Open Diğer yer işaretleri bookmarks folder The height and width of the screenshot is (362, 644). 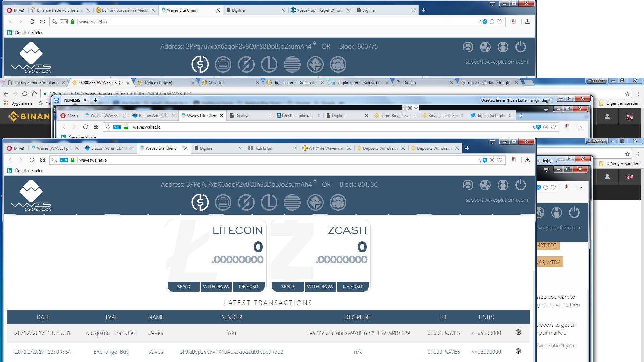click(x=620, y=103)
